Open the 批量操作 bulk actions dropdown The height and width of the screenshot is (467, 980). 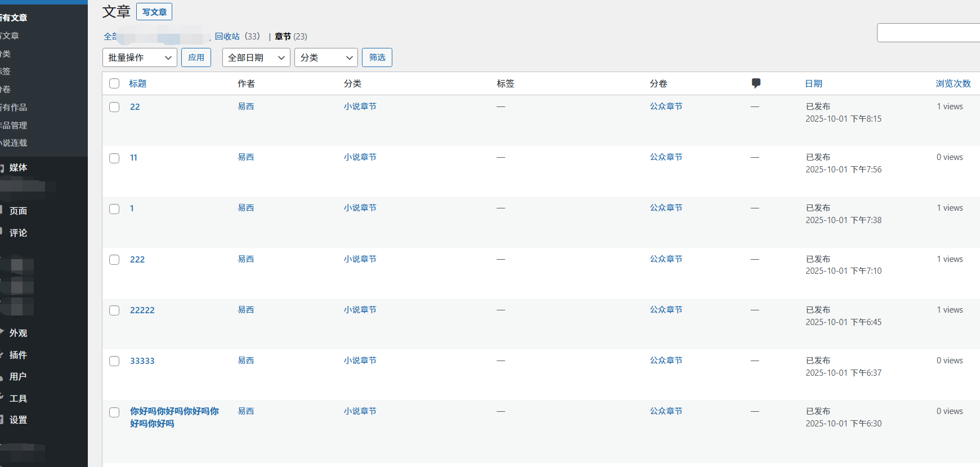pos(140,57)
